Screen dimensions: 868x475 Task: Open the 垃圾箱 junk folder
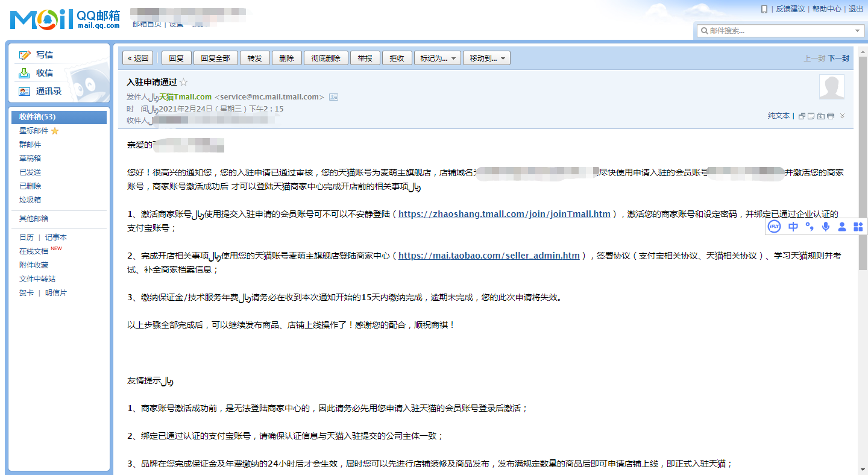pos(30,200)
